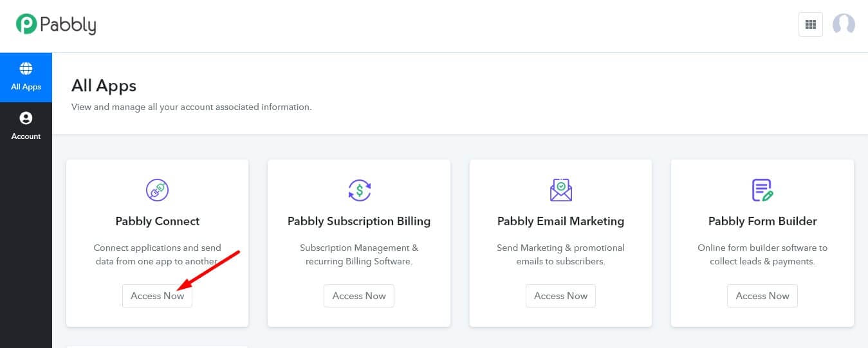868x348 pixels.
Task: Click the Subscription Billing dollar icon
Action: [x=359, y=190]
